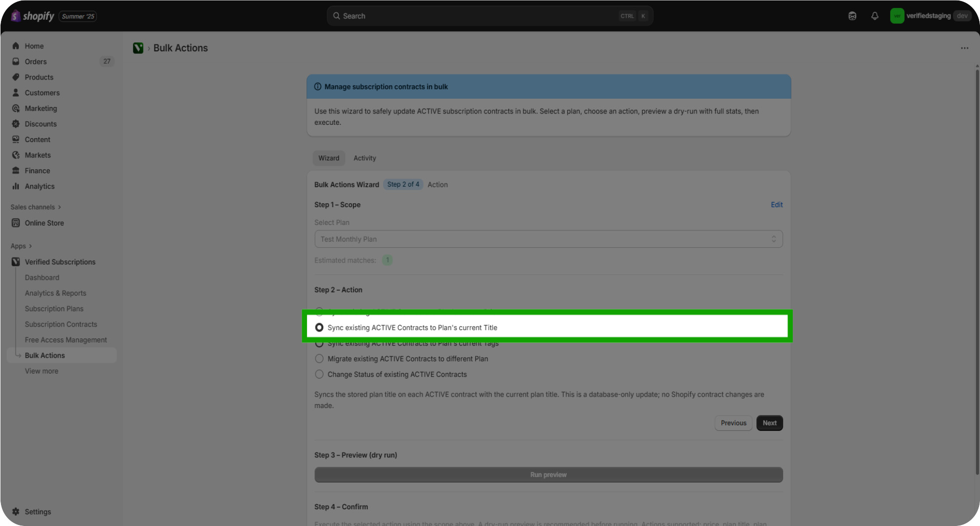Open the Select Plan dropdown
This screenshot has height=526, width=980.
point(549,239)
